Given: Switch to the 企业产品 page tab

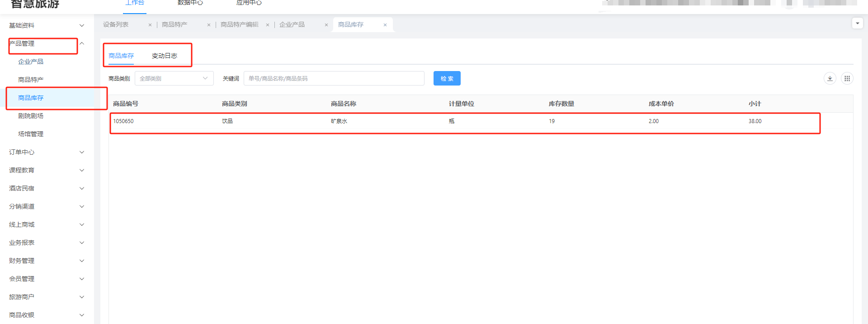Looking at the screenshot, I should [x=292, y=24].
